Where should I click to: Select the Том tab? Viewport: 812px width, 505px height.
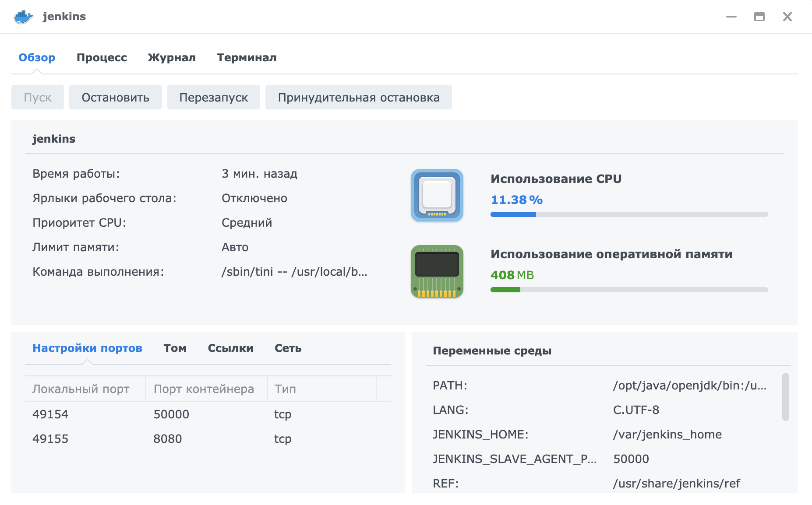pyautogui.click(x=175, y=348)
